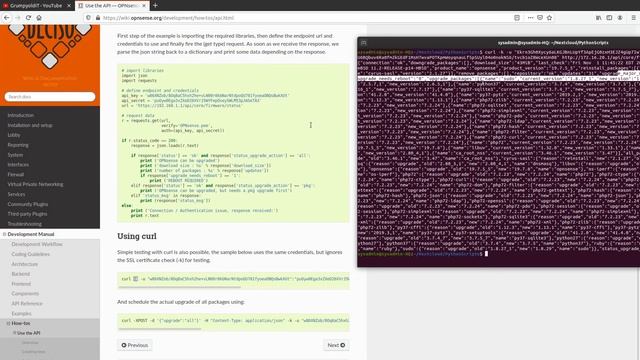Open Interfaces in the sidebar
The image size is (640, 360).
coord(18,164)
